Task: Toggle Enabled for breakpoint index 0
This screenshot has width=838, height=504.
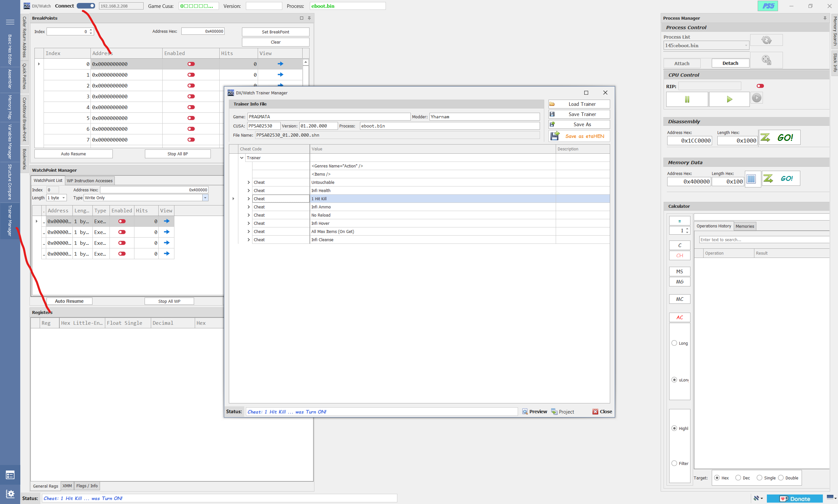Action: 191,64
